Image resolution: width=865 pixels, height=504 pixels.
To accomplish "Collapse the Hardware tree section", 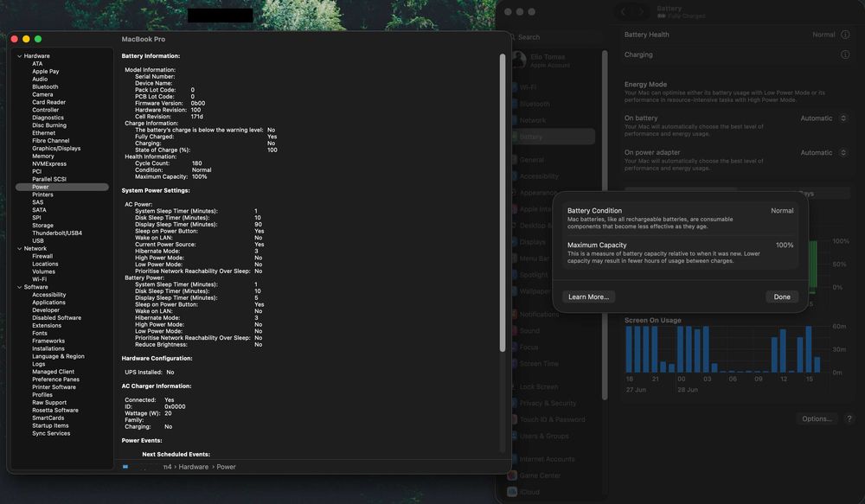I will click(x=19, y=56).
